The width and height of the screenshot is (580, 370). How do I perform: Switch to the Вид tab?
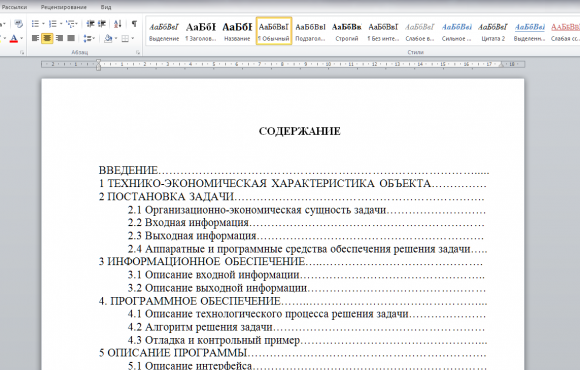(106, 7)
